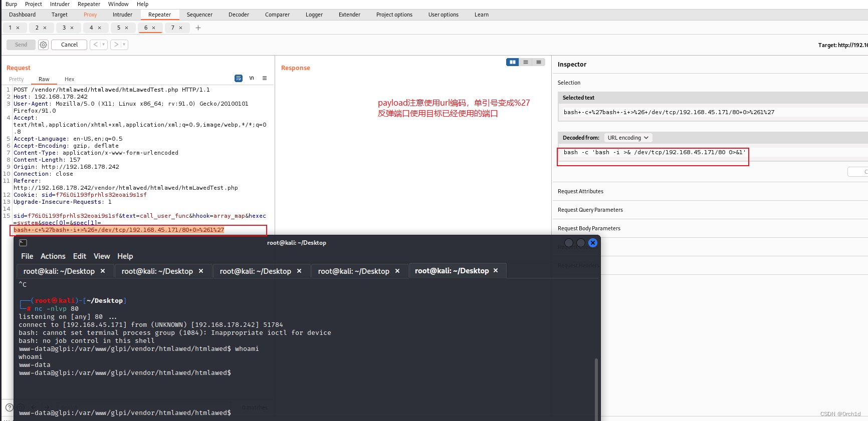The width and height of the screenshot is (868, 421).
Task: Click the terminal scrollbar
Action: (596, 388)
